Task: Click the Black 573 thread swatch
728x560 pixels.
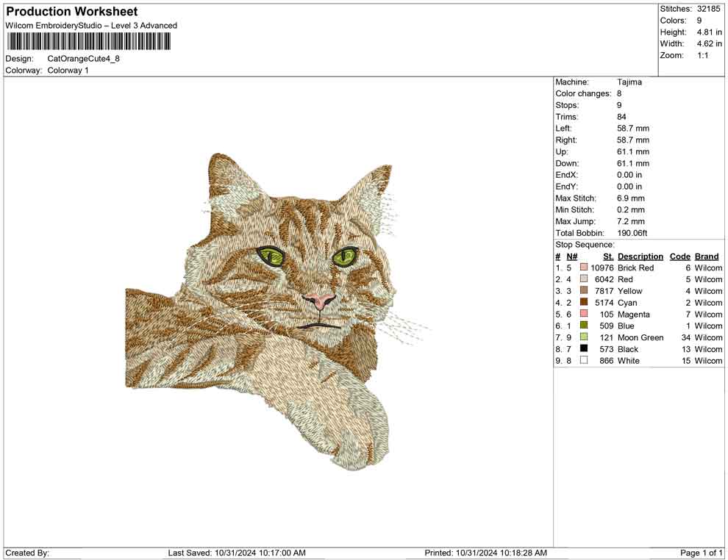Action: [583, 349]
